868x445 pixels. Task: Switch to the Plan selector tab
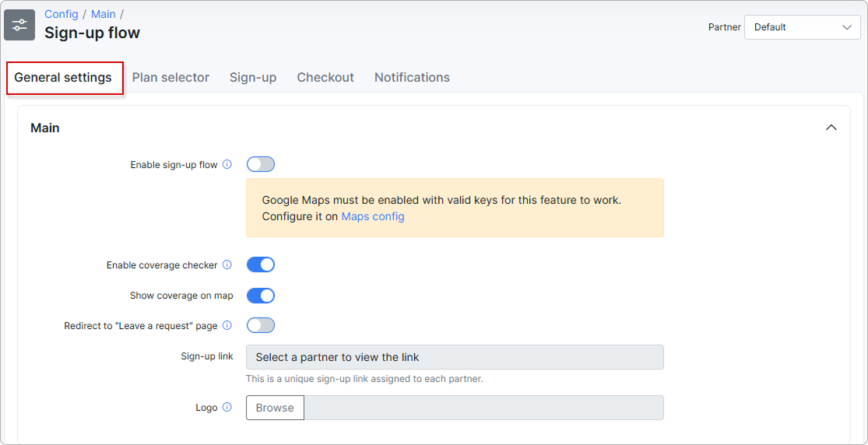170,78
